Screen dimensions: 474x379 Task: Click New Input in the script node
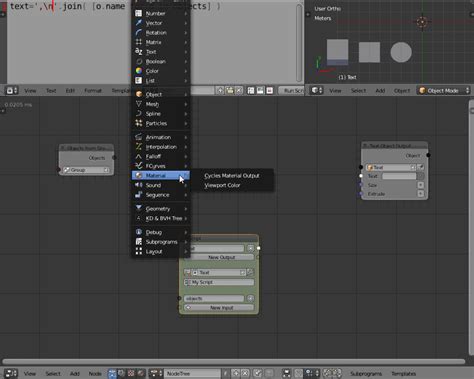[x=219, y=307]
